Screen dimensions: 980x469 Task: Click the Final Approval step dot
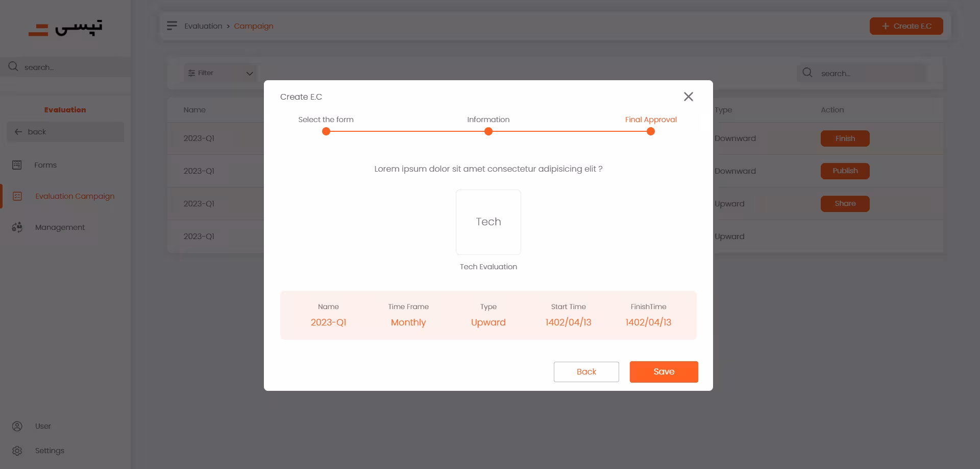[651, 131]
